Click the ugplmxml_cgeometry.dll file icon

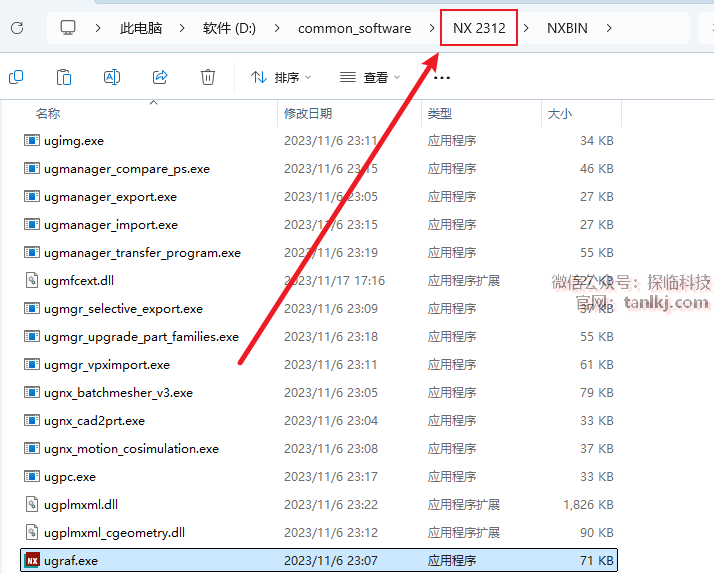(x=32, y=532)
